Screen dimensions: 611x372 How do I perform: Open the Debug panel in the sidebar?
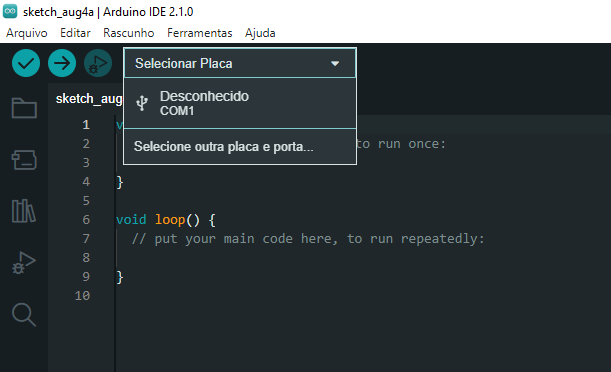tap(24, 263)
